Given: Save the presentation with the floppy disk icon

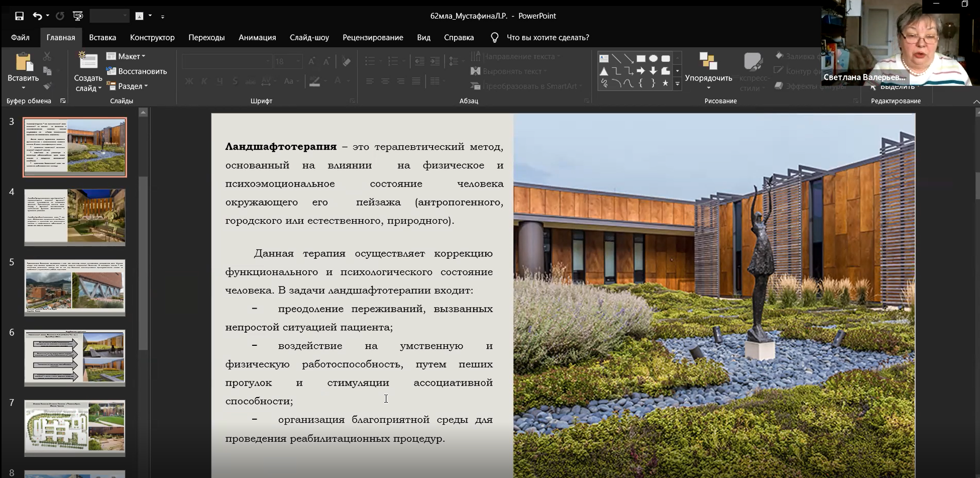Looking at the screenshot, I should [x=19, y=16].
